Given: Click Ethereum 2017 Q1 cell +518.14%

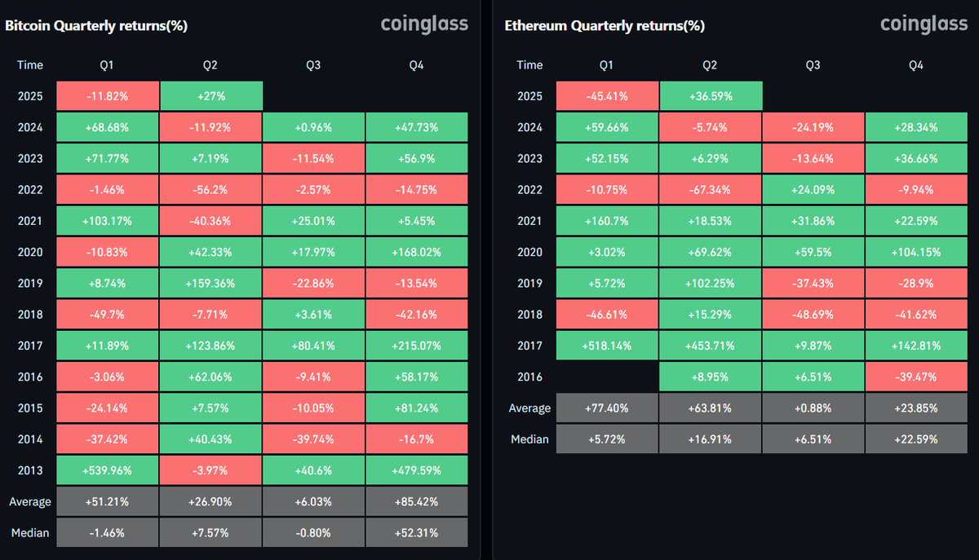Looking at the screenshot, I should click(607, 346).
